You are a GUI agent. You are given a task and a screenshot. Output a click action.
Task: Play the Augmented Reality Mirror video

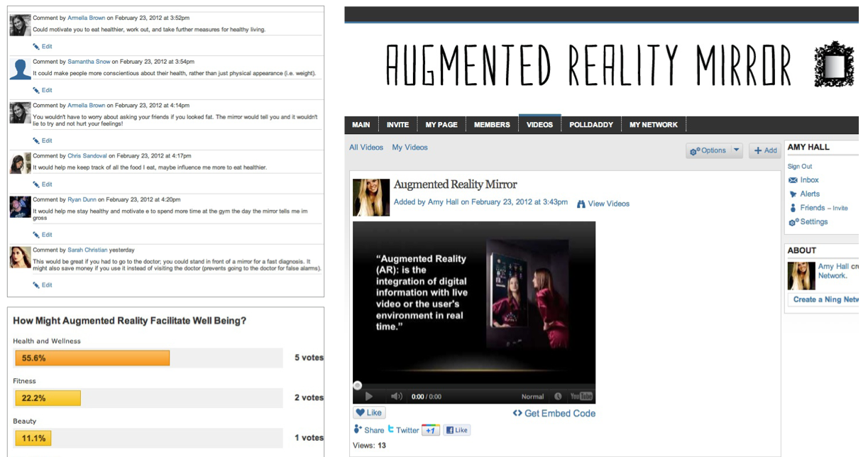coord(368,397)
